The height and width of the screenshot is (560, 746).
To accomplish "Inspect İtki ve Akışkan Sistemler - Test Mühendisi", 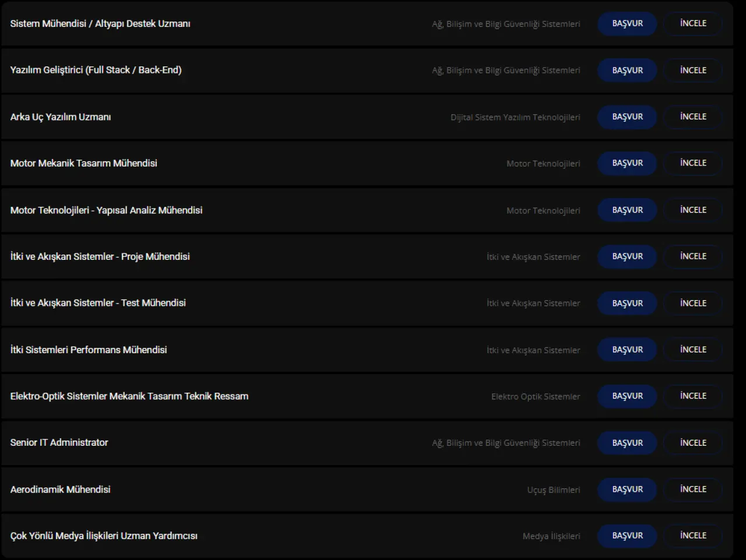I will 693,303.
